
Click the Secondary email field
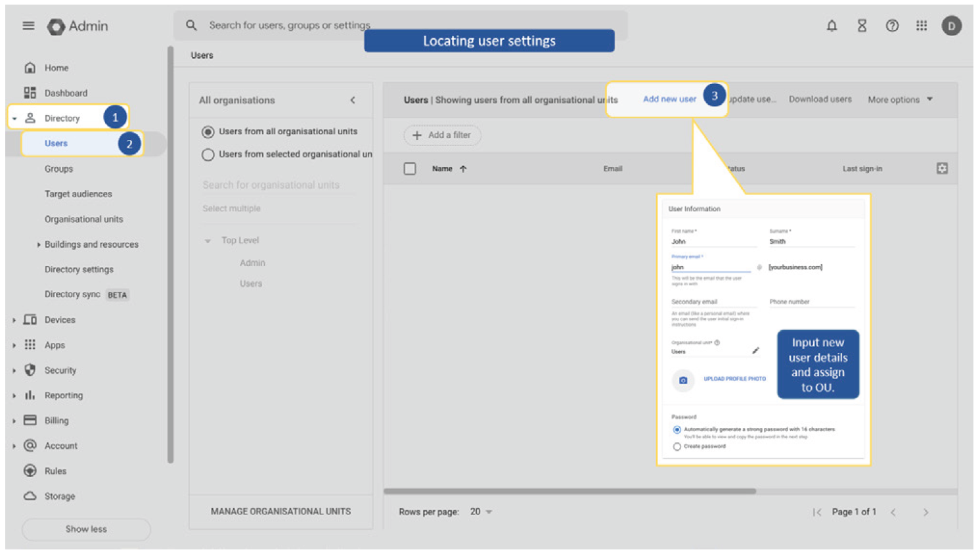[714, 302]
